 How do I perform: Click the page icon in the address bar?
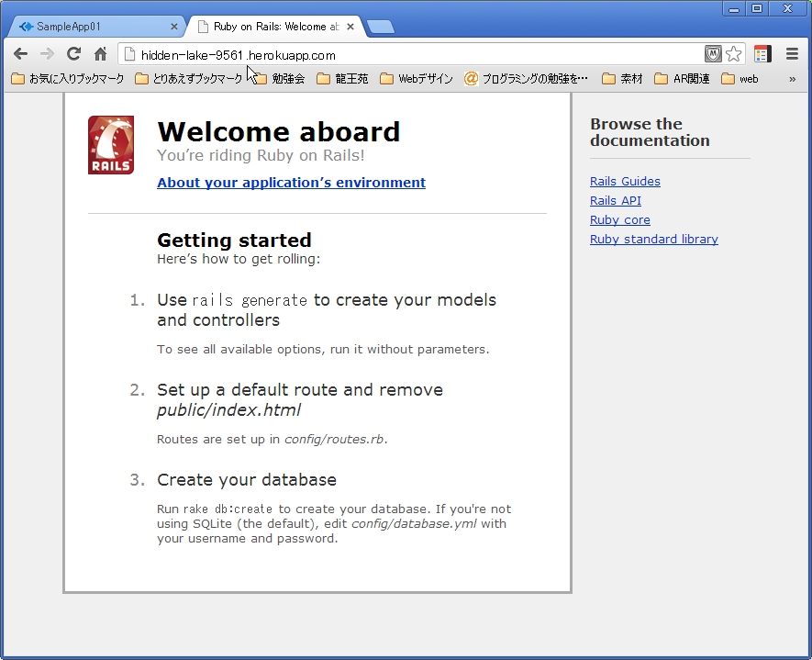pyautogui.click(x=129, y=54)
